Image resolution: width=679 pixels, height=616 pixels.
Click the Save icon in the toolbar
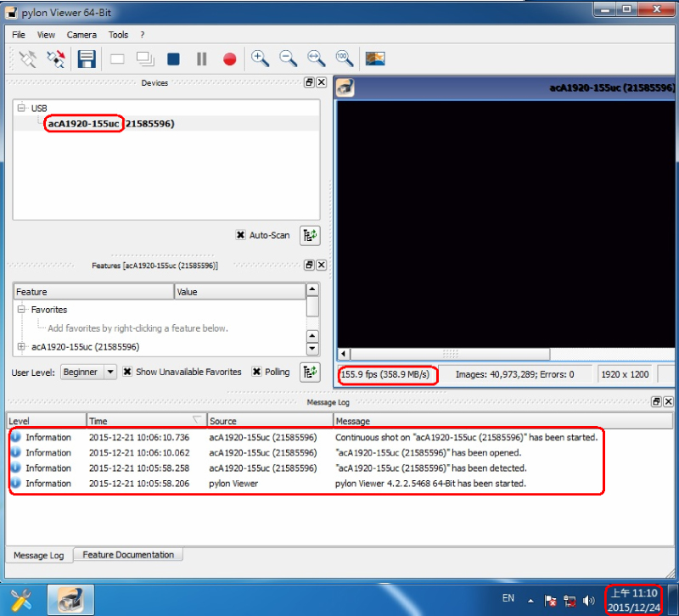pyautogui.click(x=86, y=59)
